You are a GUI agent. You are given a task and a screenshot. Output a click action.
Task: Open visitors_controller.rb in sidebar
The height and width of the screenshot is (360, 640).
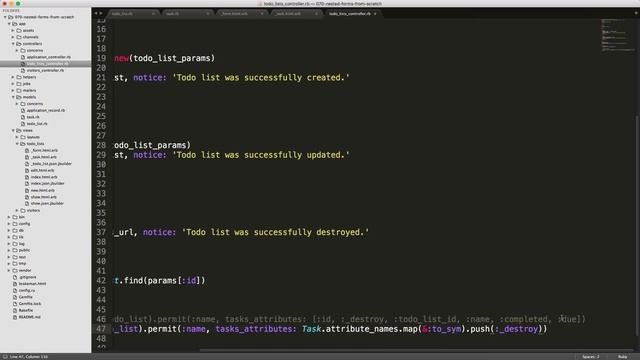coord(45,70)
